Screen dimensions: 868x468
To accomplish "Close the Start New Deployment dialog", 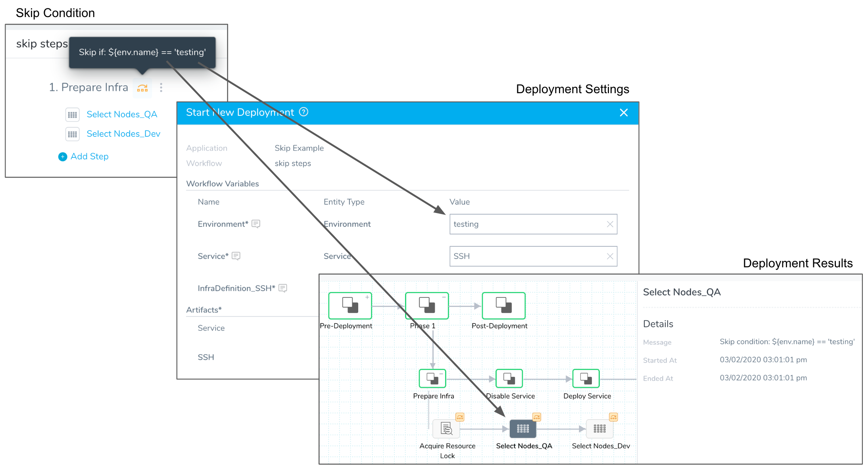I will 624,113.
